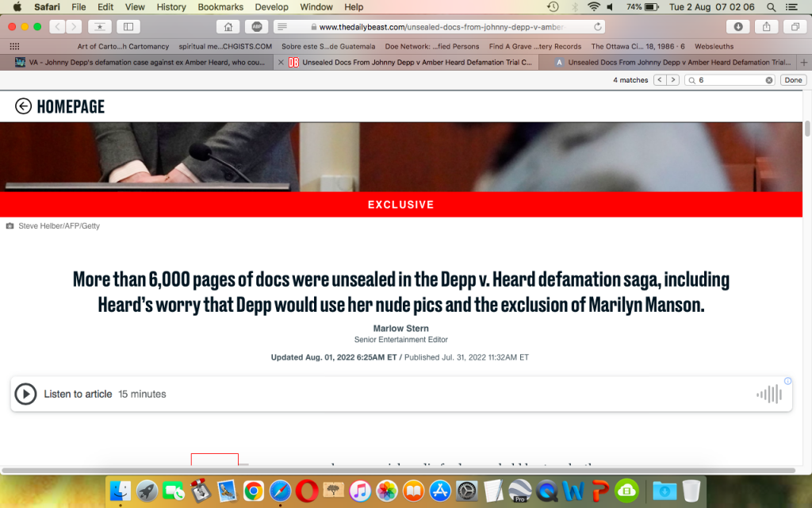This screenshot has height=508, width=812.
Task: Open the Websleuths bookmark
Action: click(x=714, y=46)
